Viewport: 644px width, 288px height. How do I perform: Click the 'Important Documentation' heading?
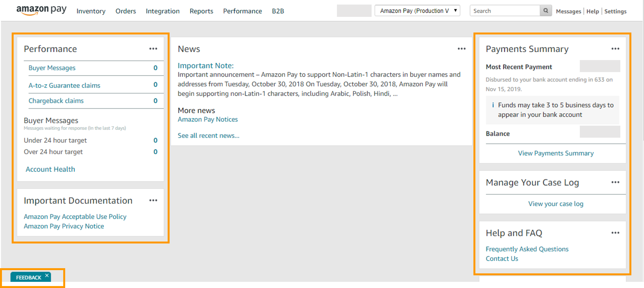click(x=78, y=201)
